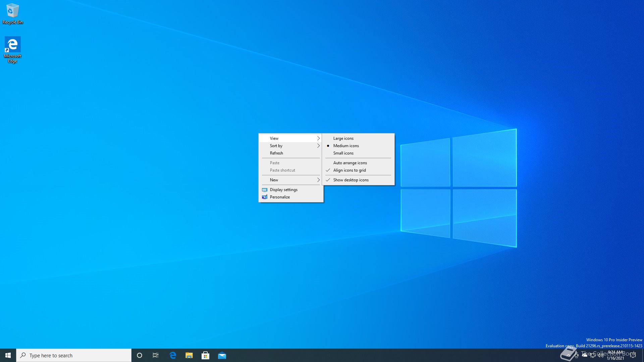This screenshot has height=362, width=644.
Task: Select the Medium icons option
Action: click(x=358, y=146)
